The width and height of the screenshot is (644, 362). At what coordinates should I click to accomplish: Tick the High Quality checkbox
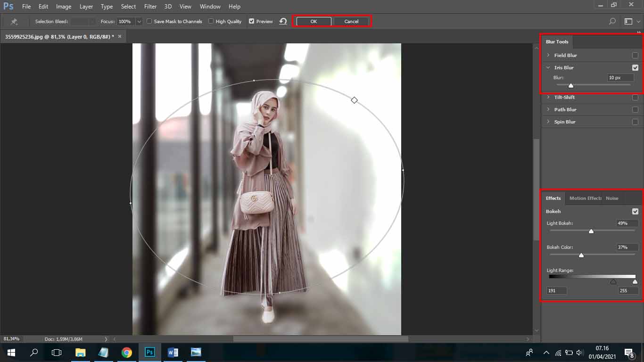coord(211,21)
